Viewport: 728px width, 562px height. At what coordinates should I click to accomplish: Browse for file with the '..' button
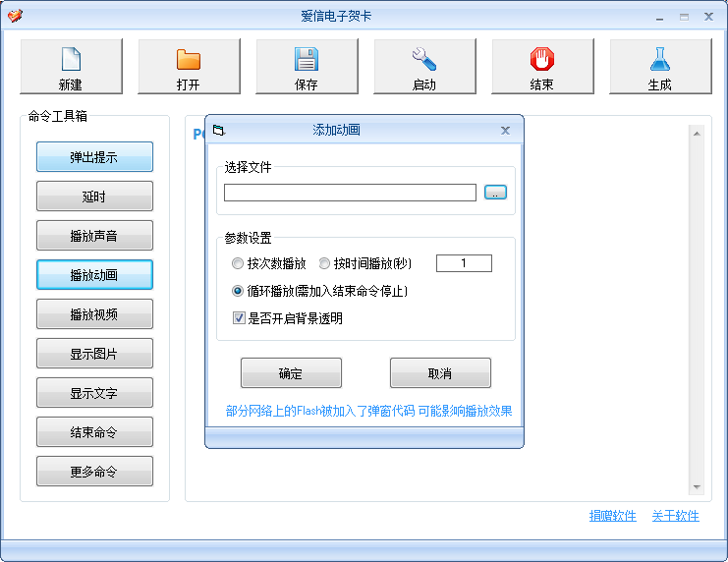point(495,193)
